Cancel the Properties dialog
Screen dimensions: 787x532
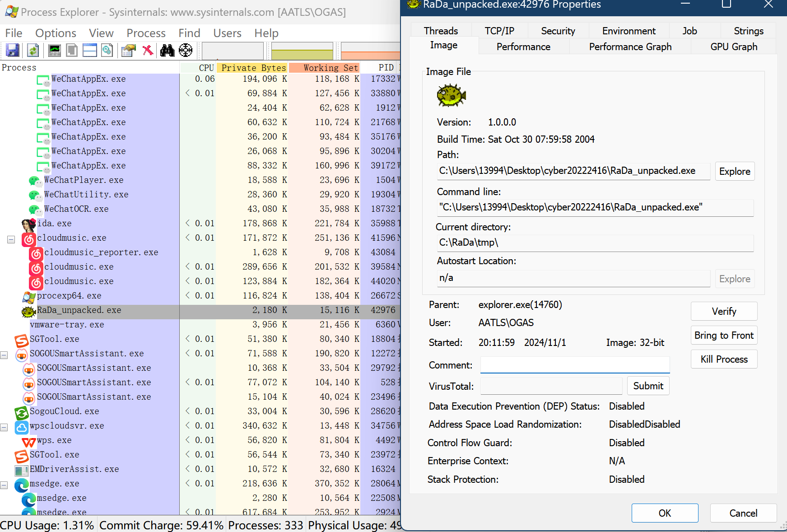click(x=743, y=513)
